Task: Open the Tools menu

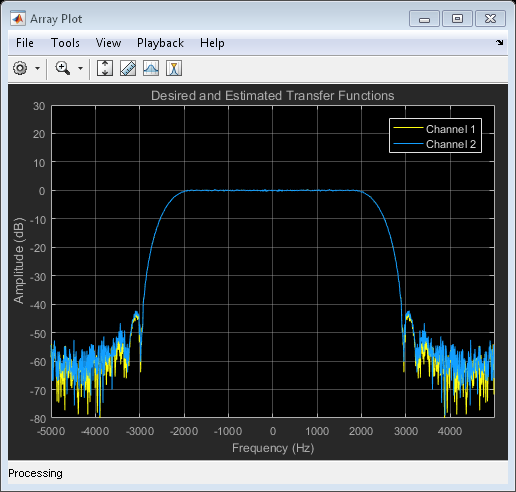Action: coord(65,43)
